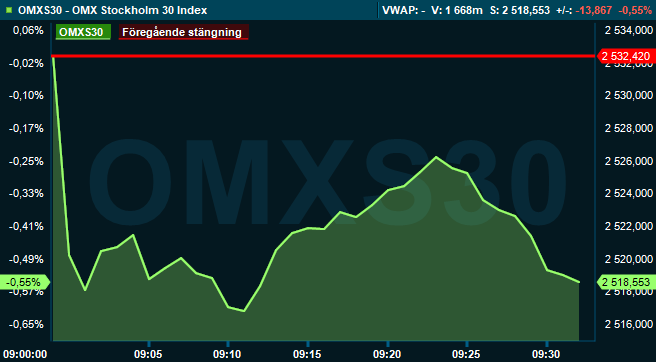Image resolution: width=656 pixels, height=362 pixels.
Task: Toggle the Föregående stängning legend line
Action: pyautogui.click(x=184, y=32)
